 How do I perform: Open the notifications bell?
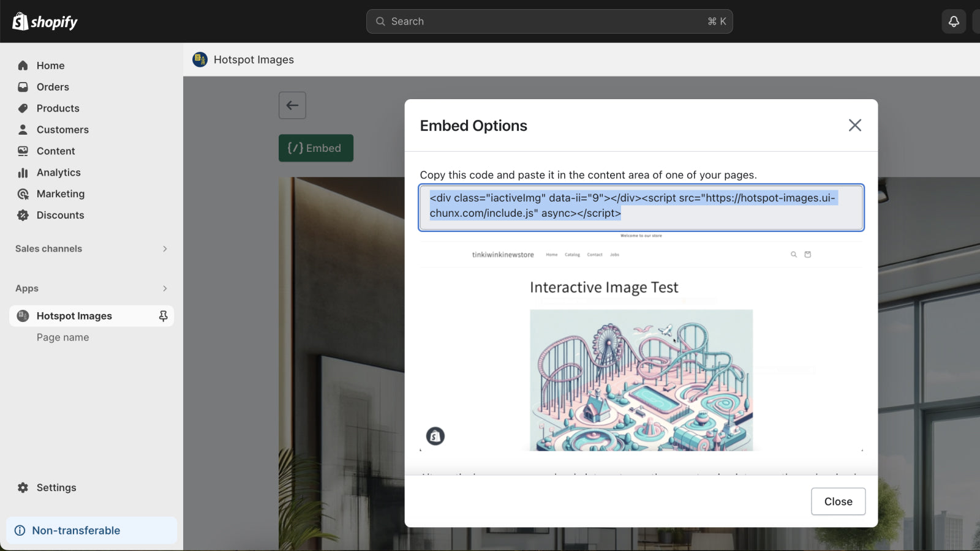point(954,21)
